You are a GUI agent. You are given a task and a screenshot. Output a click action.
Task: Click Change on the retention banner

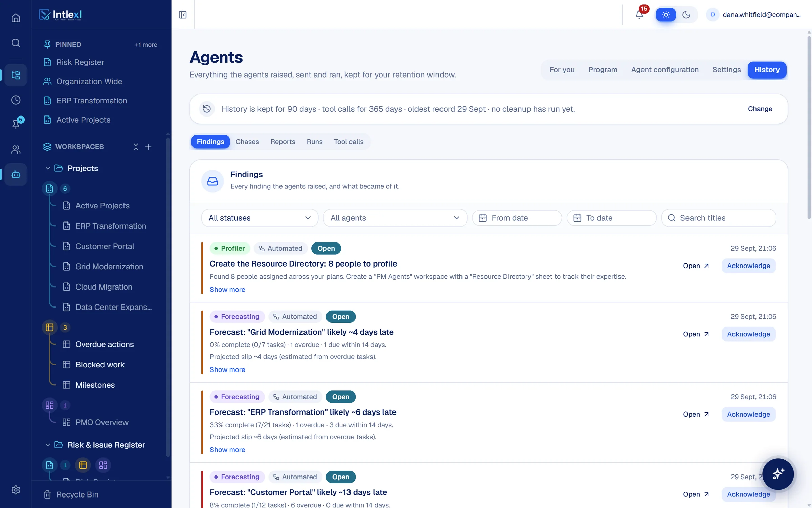coord(760,109)
